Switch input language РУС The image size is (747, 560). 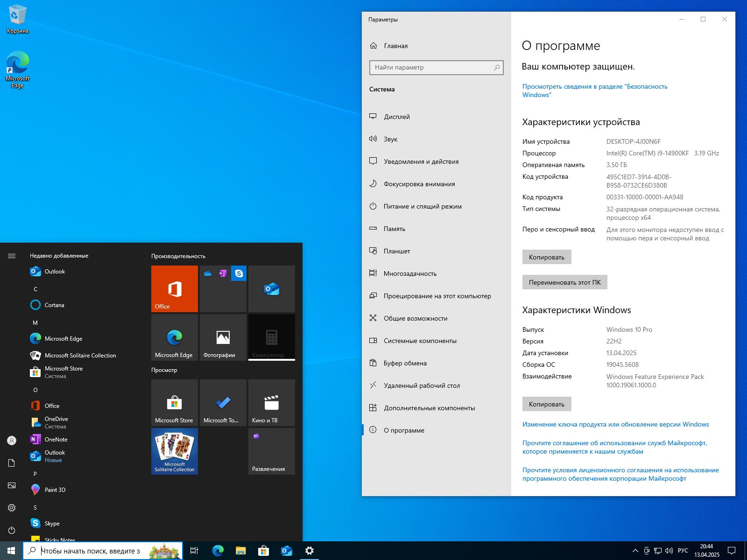[683, 551]
